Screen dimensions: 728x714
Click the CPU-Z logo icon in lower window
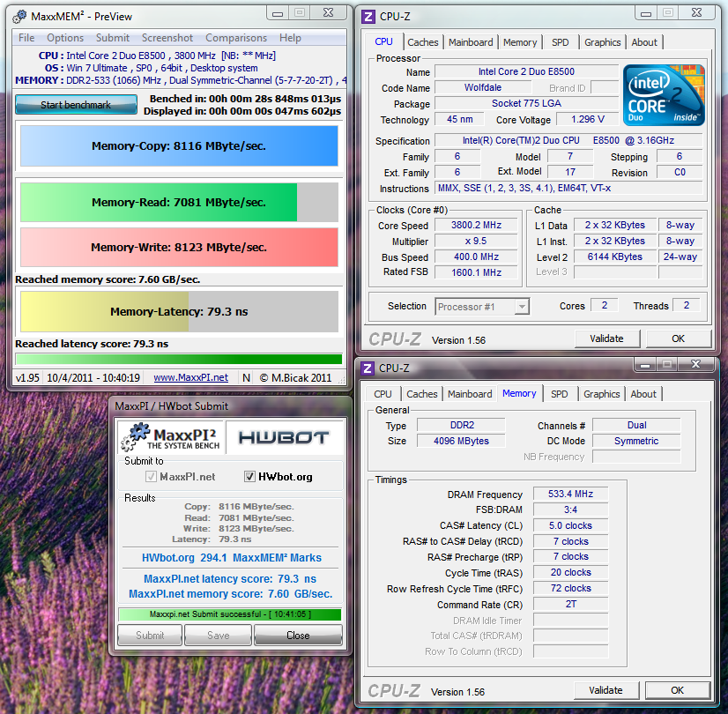point(368,368)
